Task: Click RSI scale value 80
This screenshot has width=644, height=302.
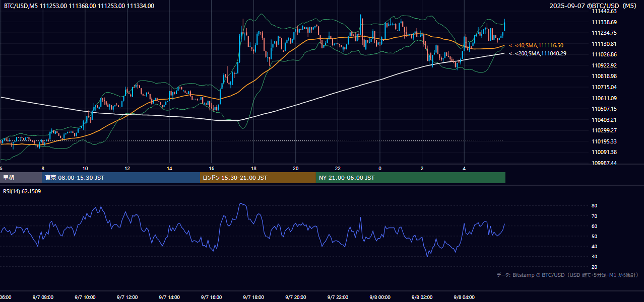Action: pyautogui.click(x=594, y=206)
